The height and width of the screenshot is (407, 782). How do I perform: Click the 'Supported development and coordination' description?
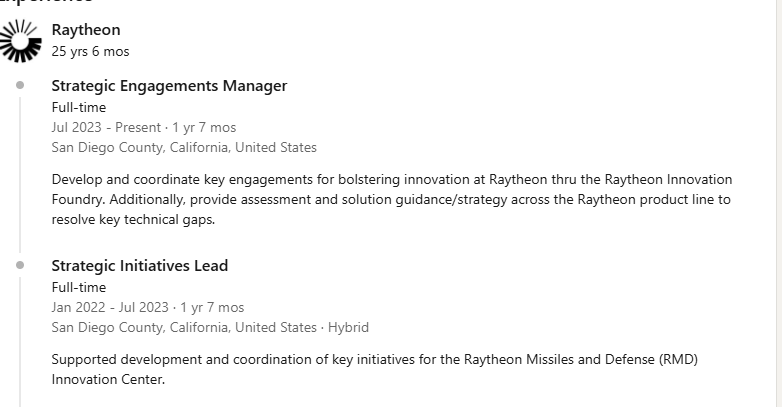(375, 370)
